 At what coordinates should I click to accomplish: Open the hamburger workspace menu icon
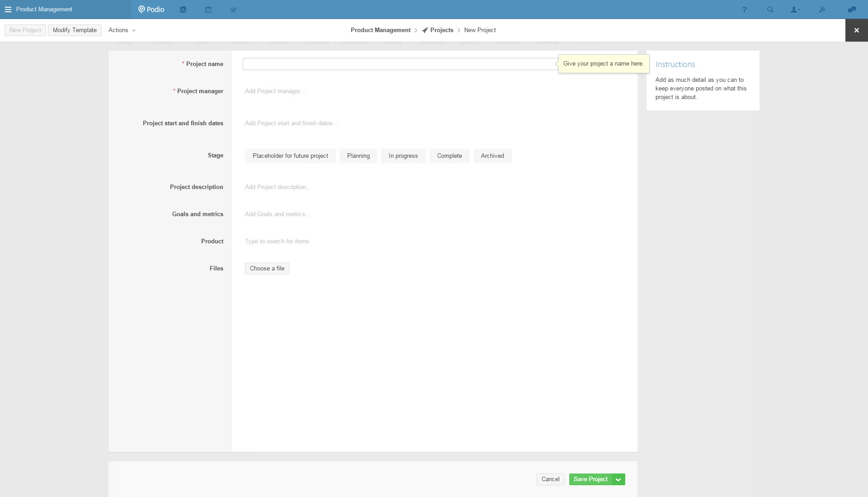pos(8,9)
